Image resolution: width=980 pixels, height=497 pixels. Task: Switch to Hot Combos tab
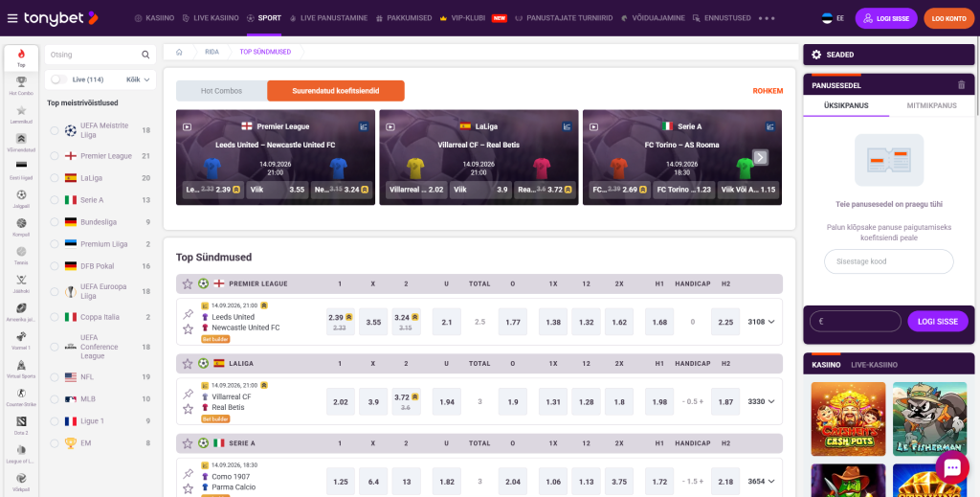pos(221,91)
